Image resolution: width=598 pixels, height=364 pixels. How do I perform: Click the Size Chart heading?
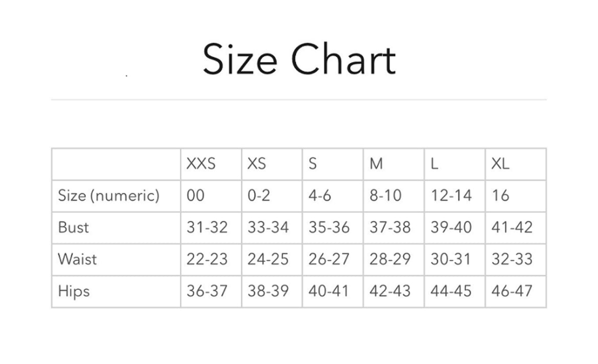(300, 60)
